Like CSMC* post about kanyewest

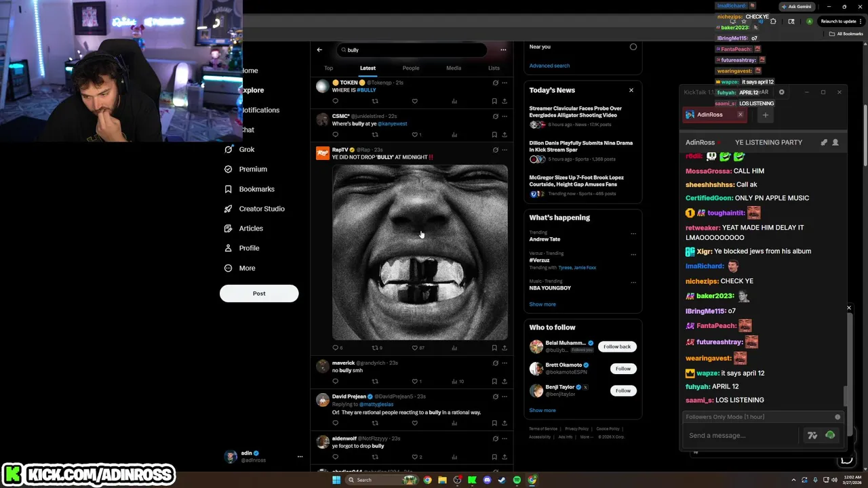[x=416, y=134]
